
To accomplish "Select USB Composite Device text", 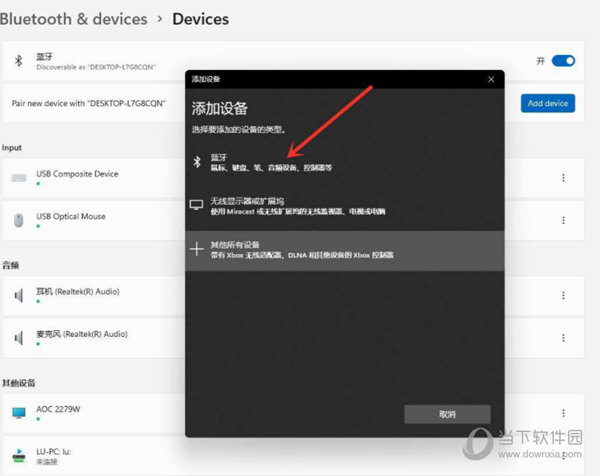I will tap(77, 174).
